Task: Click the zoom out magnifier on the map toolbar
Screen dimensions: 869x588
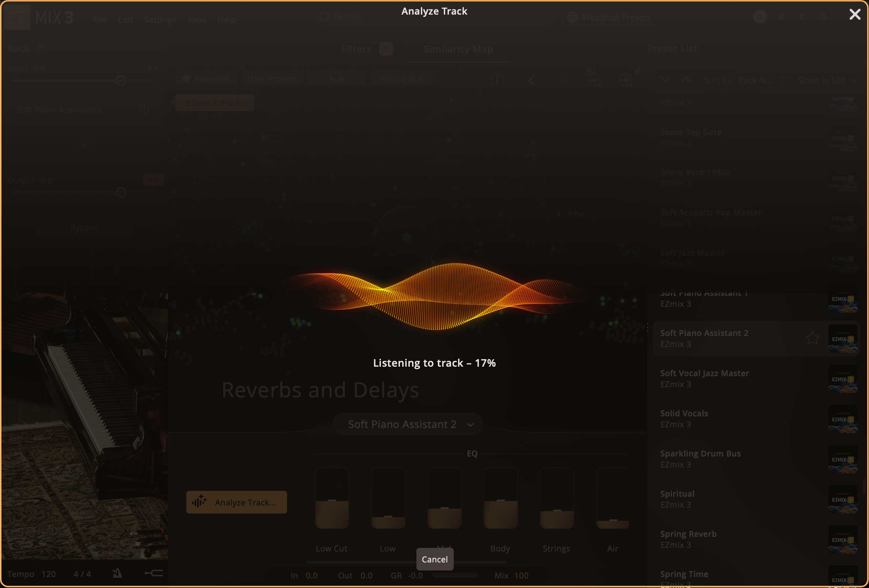Action: (x=594, y=80)
